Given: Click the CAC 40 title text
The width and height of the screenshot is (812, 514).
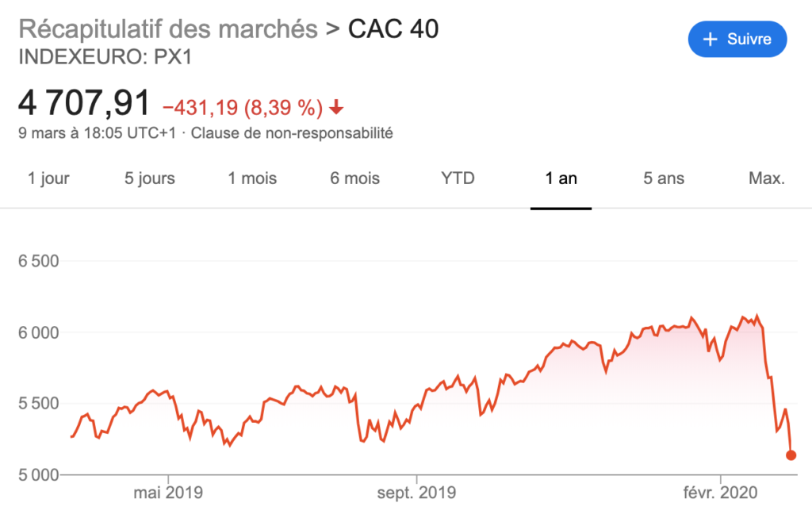Looking at the screenshot, I should click(x=393, y=29).
